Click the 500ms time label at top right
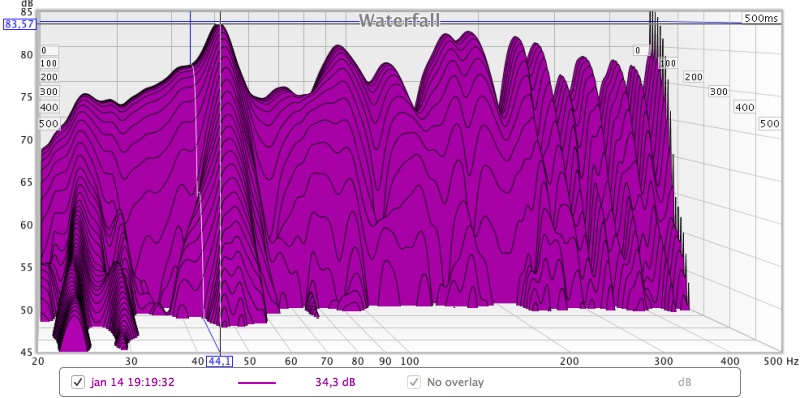 [761, 18]
